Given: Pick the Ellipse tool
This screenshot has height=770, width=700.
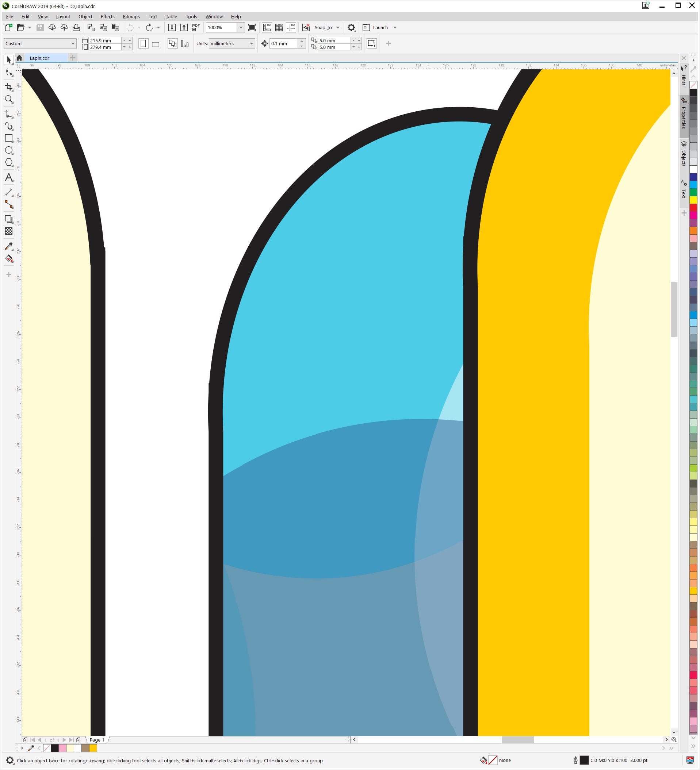Looking at the screenshot, I should pos(9,150).
